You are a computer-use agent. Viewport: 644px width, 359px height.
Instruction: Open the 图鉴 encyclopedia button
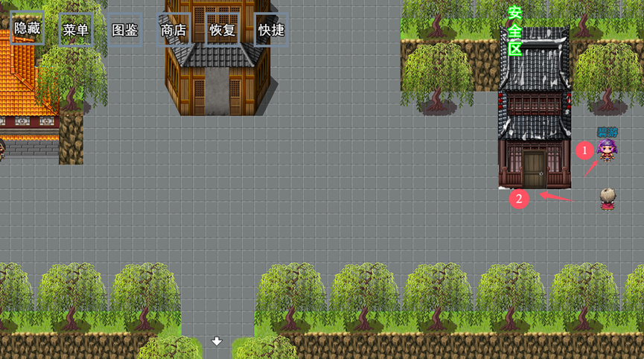pyautogui.click(x=124, y=30)
